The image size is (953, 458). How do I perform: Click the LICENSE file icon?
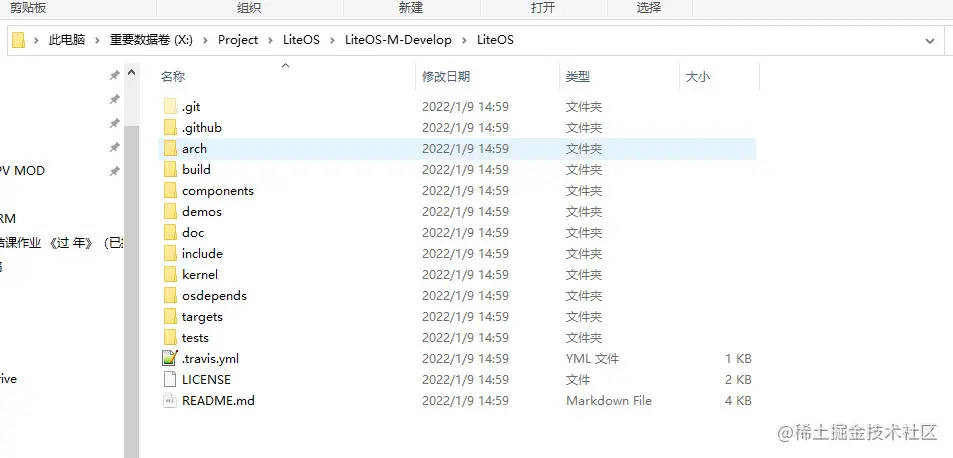tap(170, 379)
